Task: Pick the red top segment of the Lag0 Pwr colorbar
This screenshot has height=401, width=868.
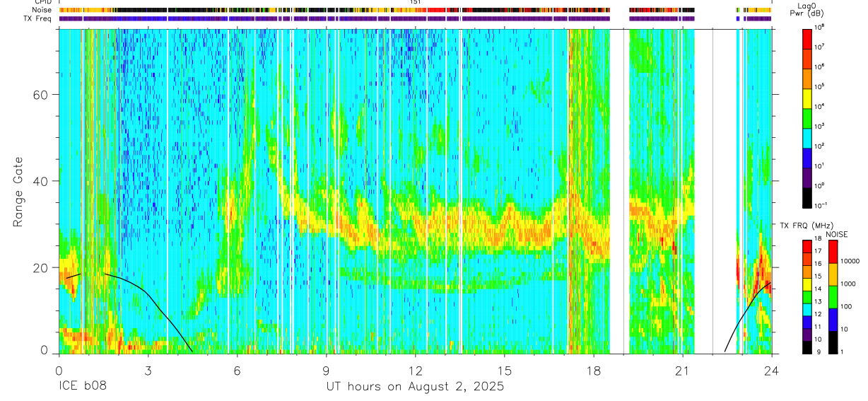Action: tap(807, 38)
